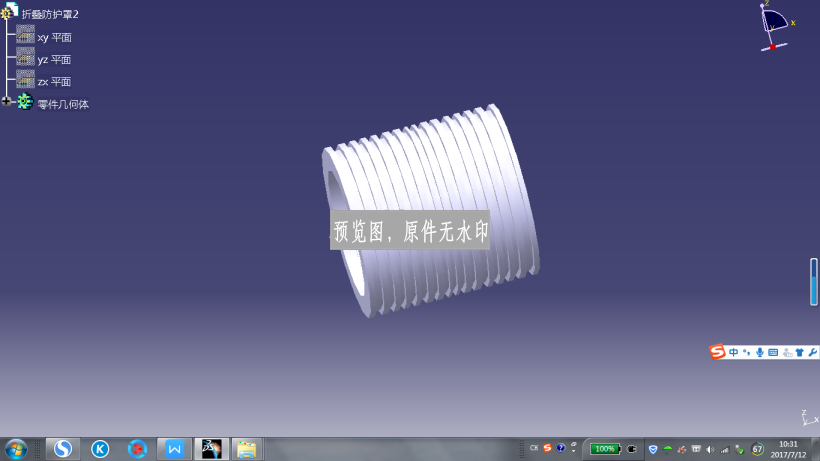
Task: Click the CK language indicator in the tray
Action: (534, 448)
